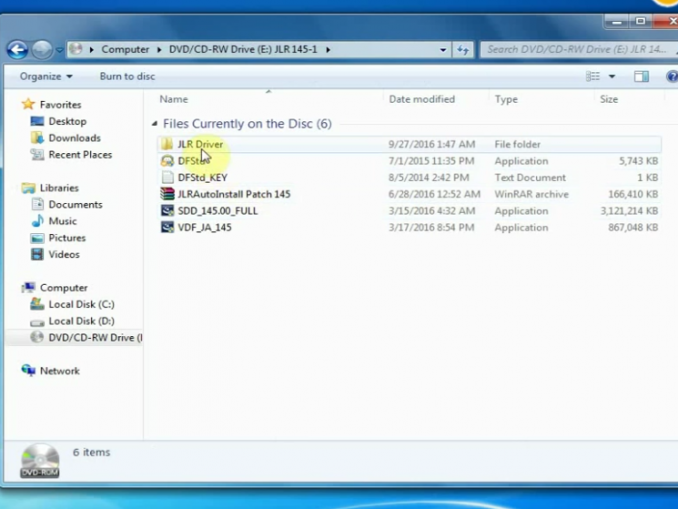
Task: Click the DVD-ROM disc icon in details pane
Action: [40, 460]
